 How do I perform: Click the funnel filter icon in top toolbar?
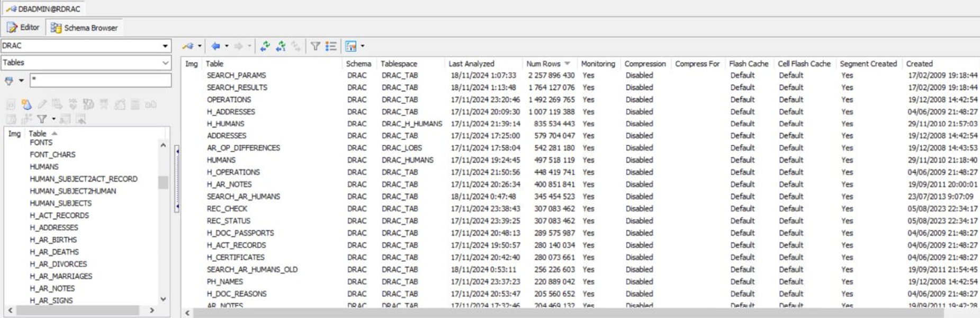pos(315,46)
